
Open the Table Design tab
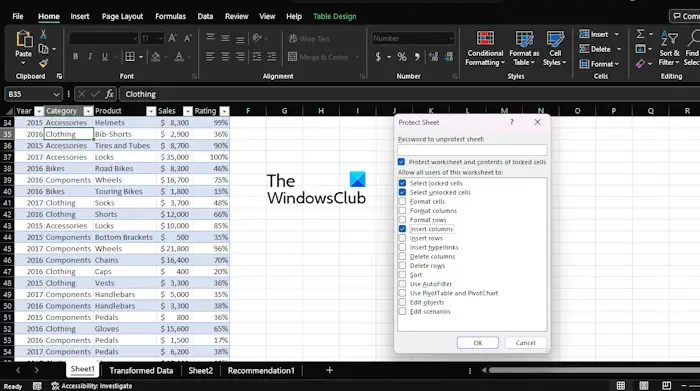click(334, 17)
